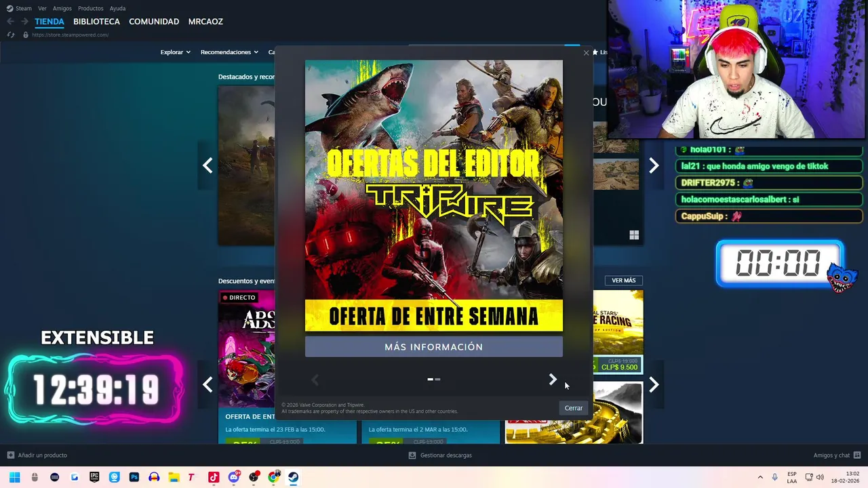Image resolution: width=868 pixels, height=488 pixels.
Task: Launch Audacity from the taskbar
Action: pos(154,477)
